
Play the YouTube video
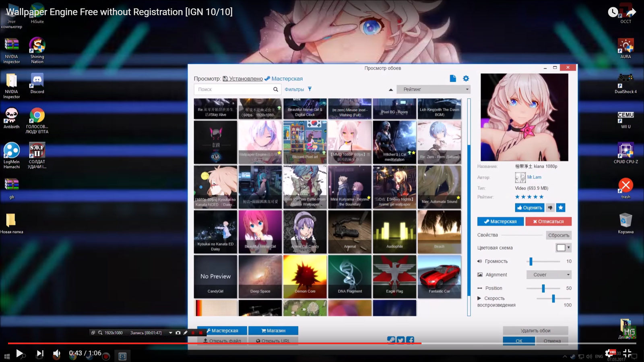click(19, 354)
